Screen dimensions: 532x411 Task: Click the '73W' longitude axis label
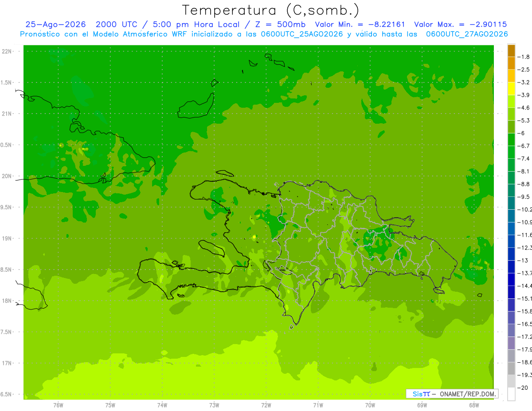214,405
